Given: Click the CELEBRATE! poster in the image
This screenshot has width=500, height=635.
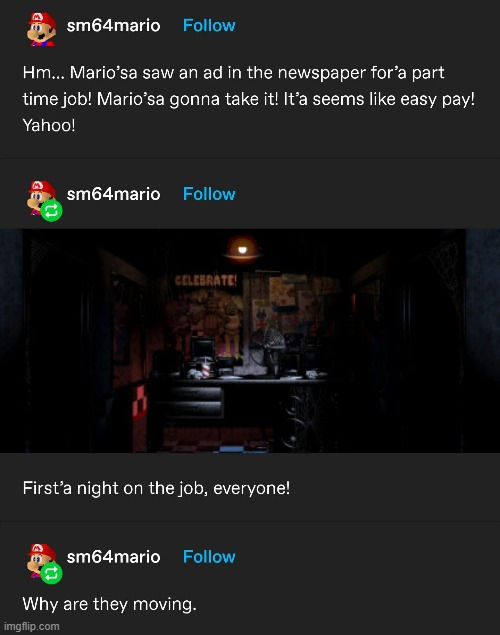Looking at the screenshot, I should pos(205,280).
